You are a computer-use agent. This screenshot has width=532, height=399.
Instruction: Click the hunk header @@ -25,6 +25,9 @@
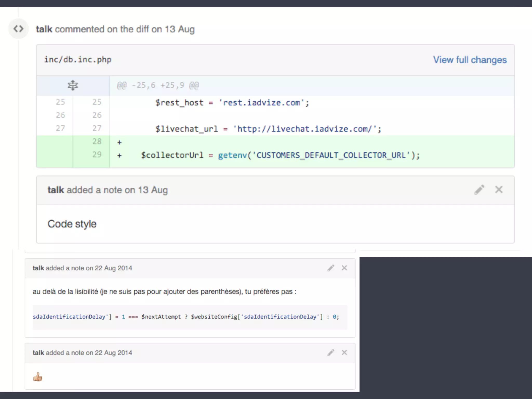[158, 85]
